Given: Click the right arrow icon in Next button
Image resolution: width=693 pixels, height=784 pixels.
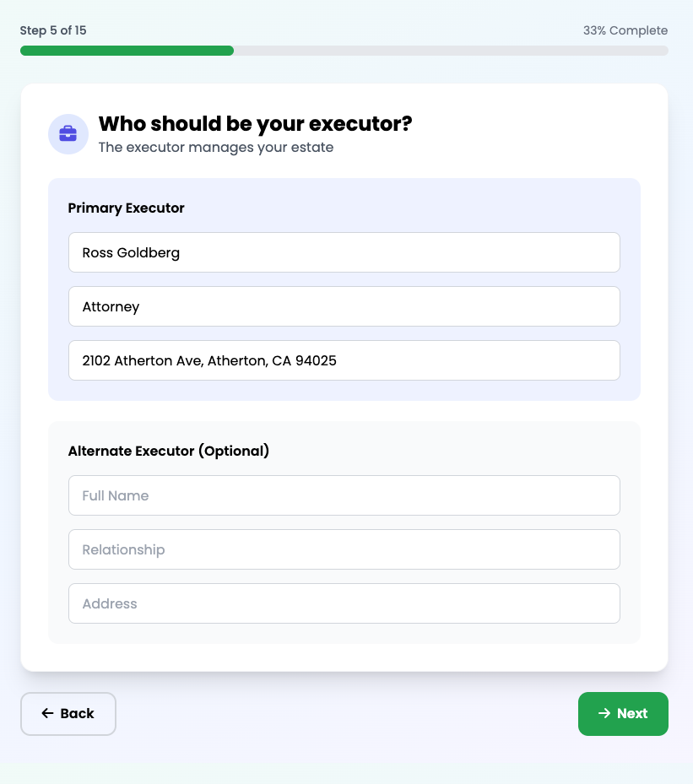Looking at the screenshot, I should (604, 714).
